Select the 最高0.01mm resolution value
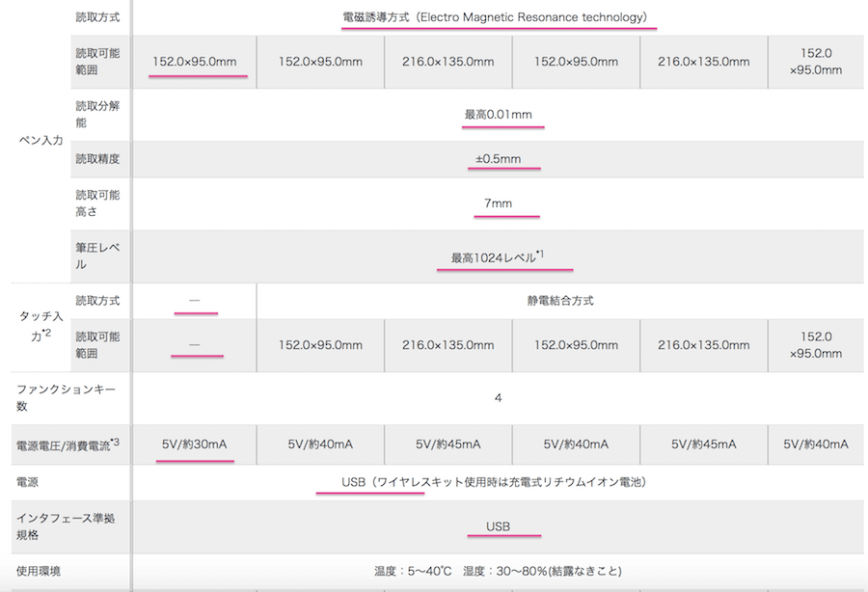This screenshot has height=592, width=868. (x=498, y=115)
